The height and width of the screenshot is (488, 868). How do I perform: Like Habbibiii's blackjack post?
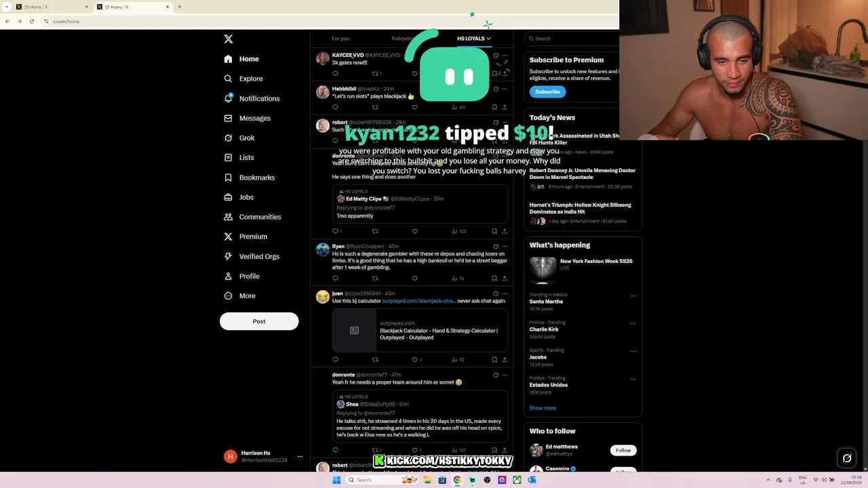coord(414,107)
